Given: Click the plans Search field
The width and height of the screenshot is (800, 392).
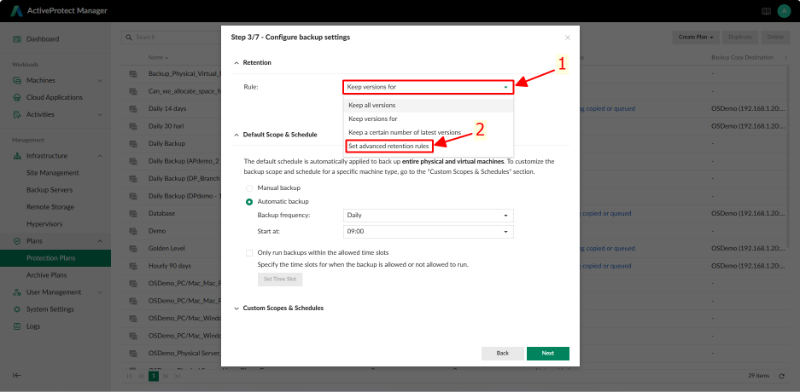Looking at the screenshot, I should 171,37.
